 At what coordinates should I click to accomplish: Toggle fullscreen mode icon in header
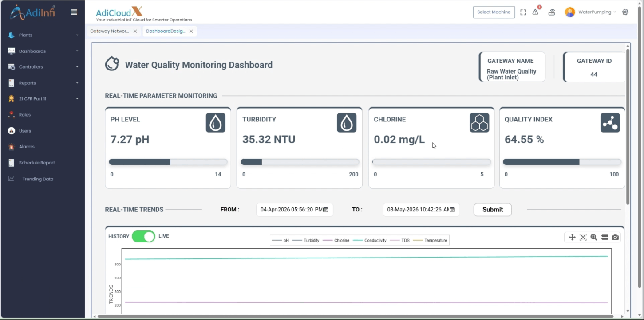(x=523, y=12)
